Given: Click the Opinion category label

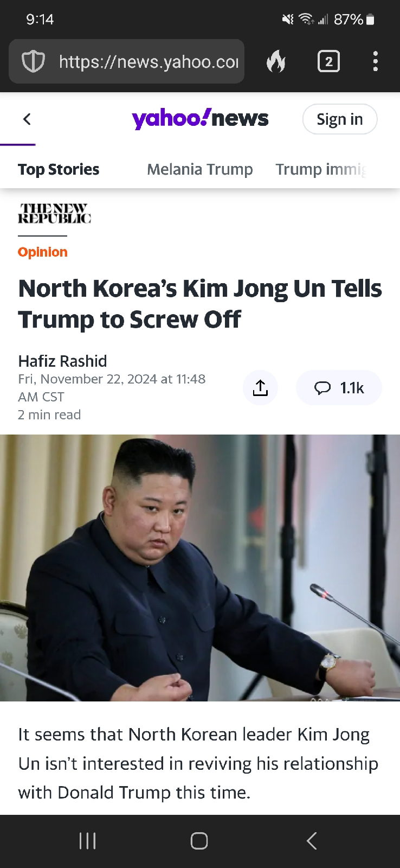Looking at the screenshot, I should coord(43,252).
